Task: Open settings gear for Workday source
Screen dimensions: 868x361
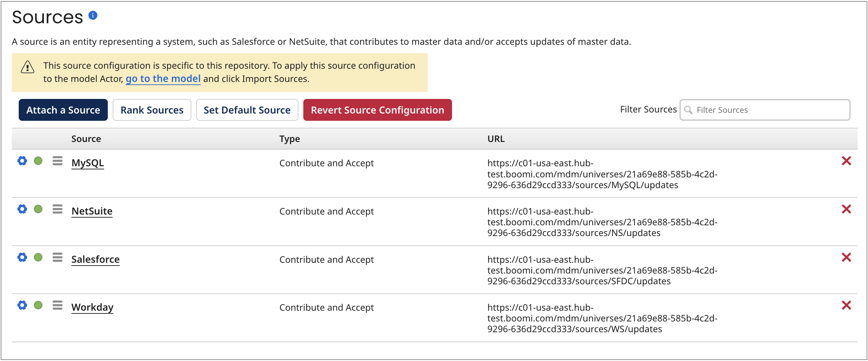Action: tap(22, 305)
